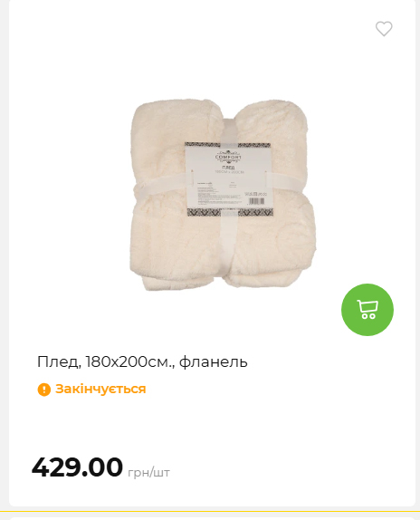Click the ПЛЕД heading on the package label
The image size is (420, 520).
[228, 168]
